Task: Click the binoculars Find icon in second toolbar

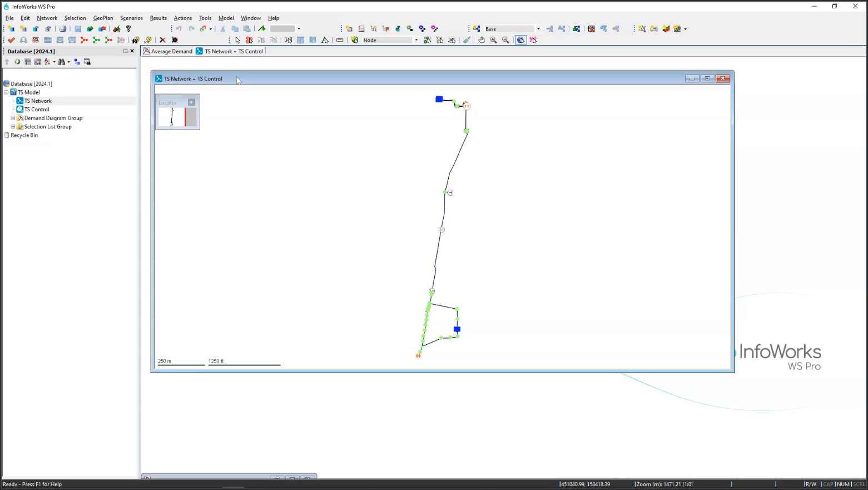Action: coord(135,40)
